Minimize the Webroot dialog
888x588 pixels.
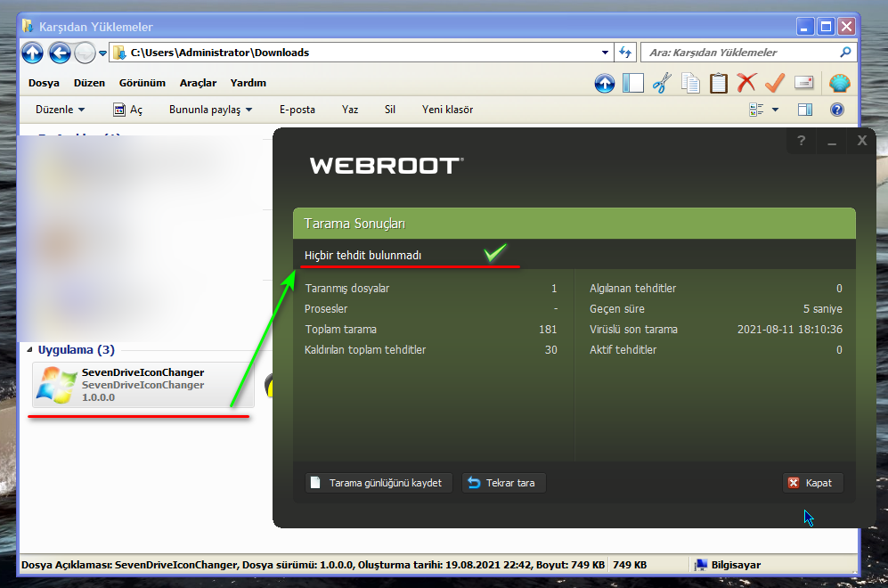[831, 141]
